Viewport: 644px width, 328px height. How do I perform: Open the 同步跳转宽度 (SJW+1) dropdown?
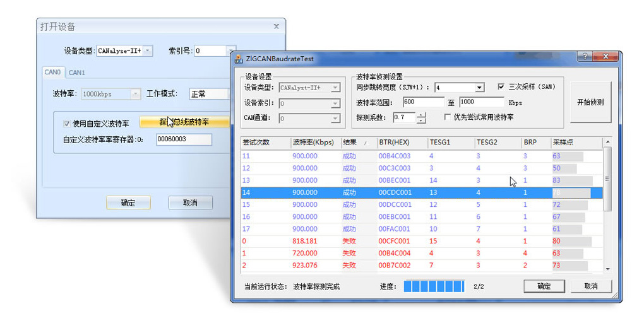(479, 88)
